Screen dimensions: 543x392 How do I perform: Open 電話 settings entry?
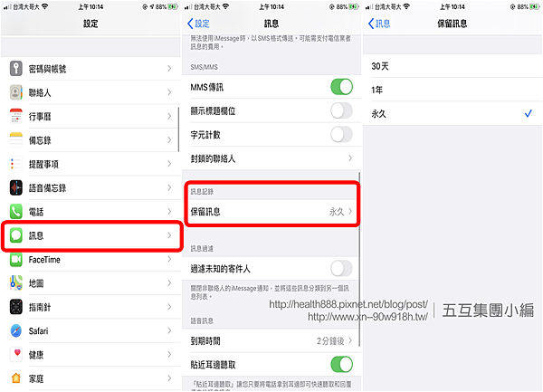point(90,212)
